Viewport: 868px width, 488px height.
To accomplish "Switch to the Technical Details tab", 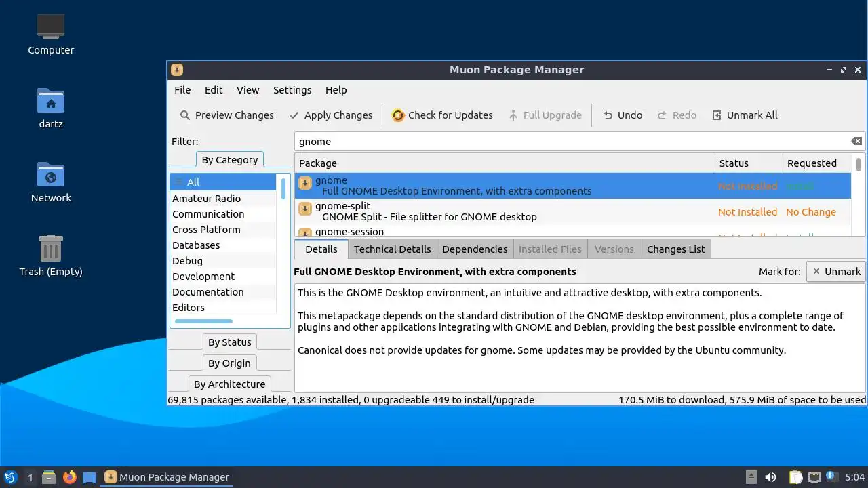I will coord(393,249).
